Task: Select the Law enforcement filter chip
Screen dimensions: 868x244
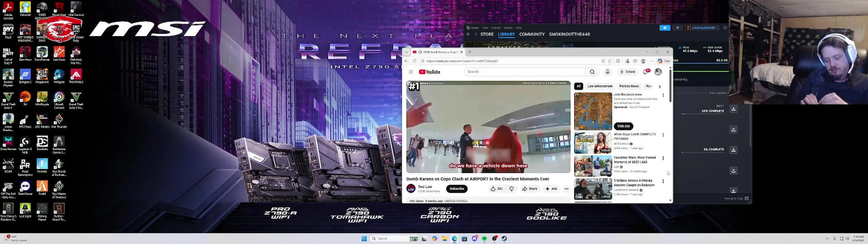Action: click(x=600, y=86)
